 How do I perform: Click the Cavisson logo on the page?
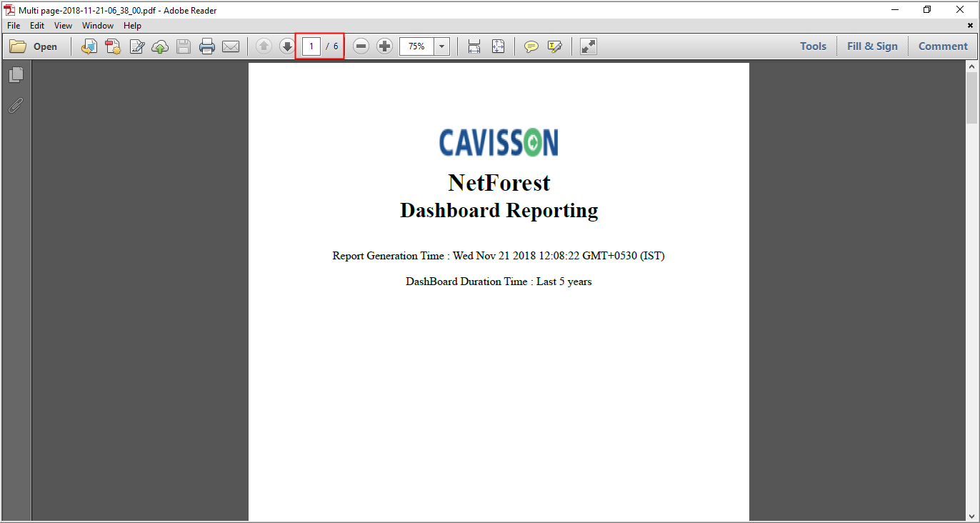(499, 142)
